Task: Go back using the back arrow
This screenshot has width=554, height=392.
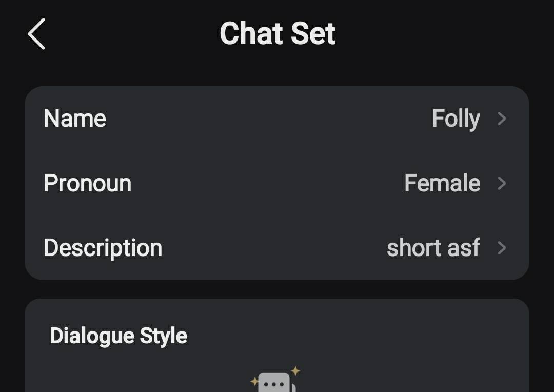Action: [x=36, y=34]
